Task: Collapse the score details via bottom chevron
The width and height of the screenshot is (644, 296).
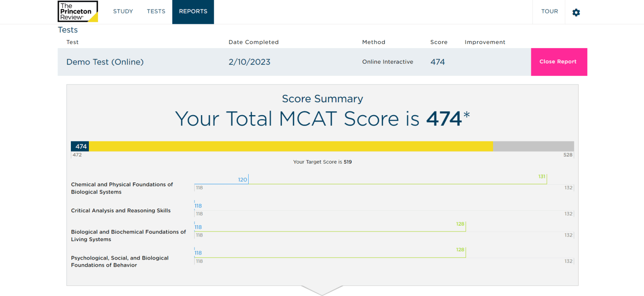Action: pyautogui.click(x=322, y=291)
